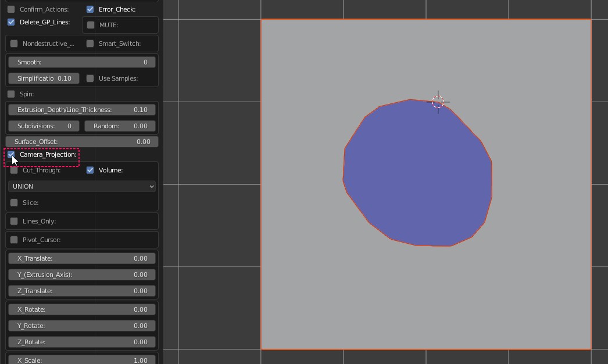
Task: Click the Surface_Offset field
Action: point(82,142)
